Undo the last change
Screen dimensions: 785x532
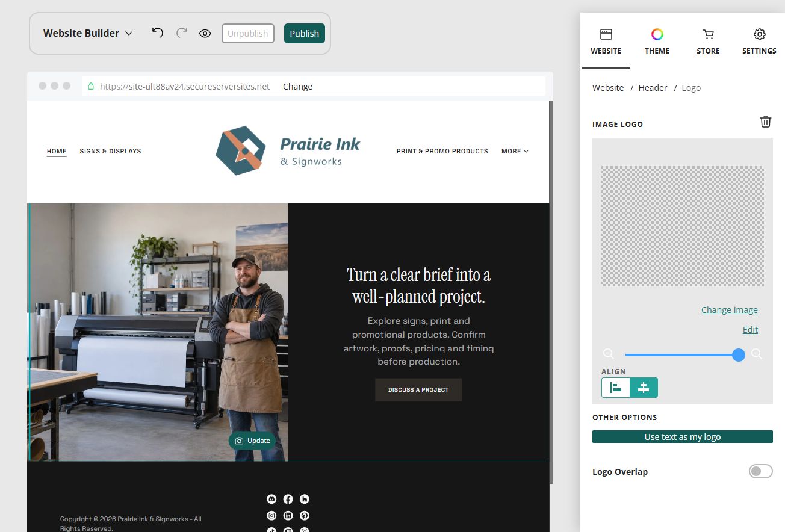tap(158, 32)
